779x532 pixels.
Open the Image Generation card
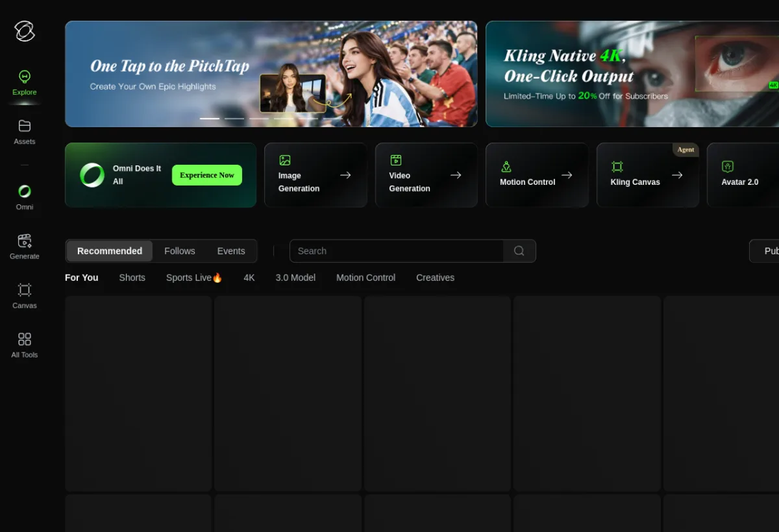click(315, 175)
